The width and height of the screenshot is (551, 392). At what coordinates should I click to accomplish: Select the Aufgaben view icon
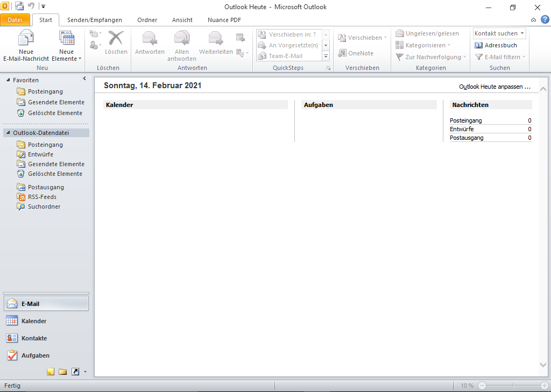tap(11, 355)
